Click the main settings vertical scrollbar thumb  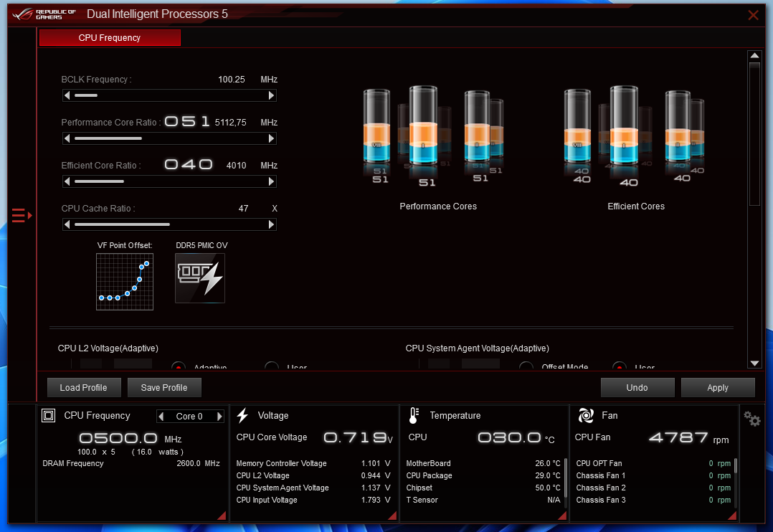[x=754, y=133]
